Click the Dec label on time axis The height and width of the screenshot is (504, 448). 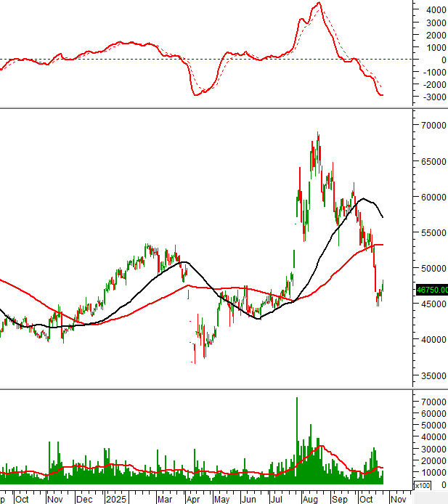coord(85,499)
